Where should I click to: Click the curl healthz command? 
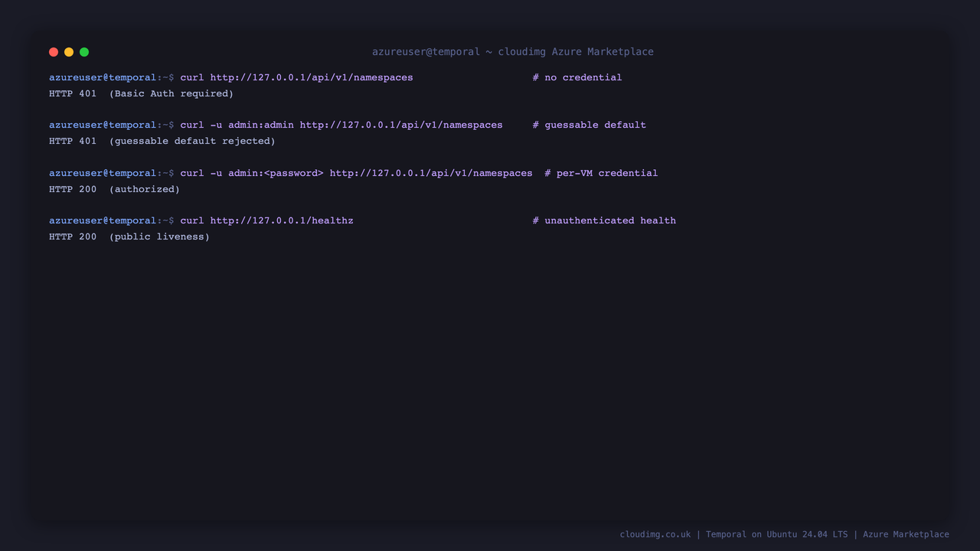point(266,220)
